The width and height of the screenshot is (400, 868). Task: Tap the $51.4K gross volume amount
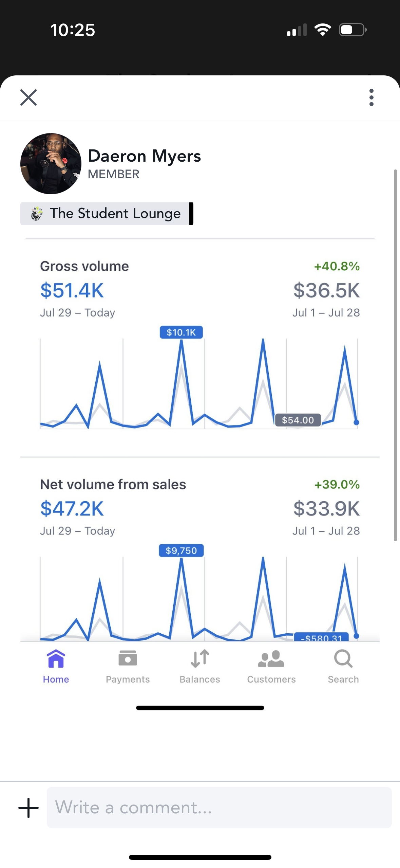click(x=72, y=291)
